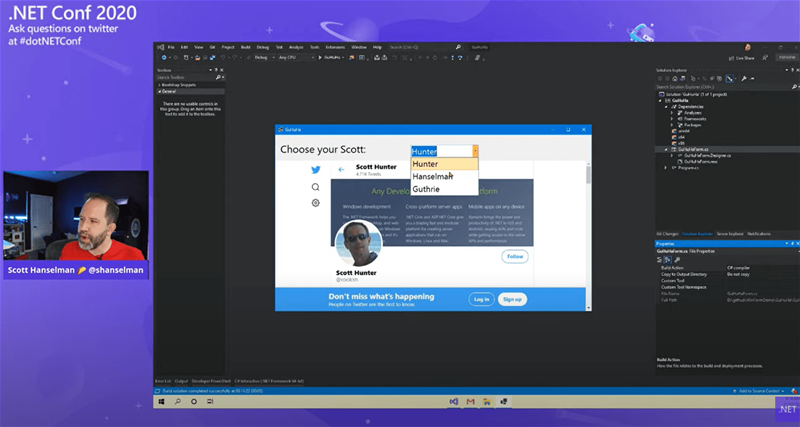
Task: Click the Twitter explore search icon
Action: pos(316,187)
